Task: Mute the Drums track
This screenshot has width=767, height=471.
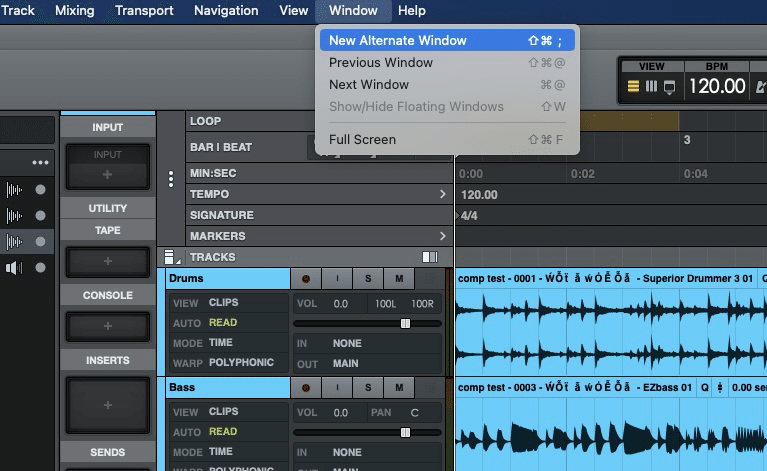Action: tap(399, 279)
